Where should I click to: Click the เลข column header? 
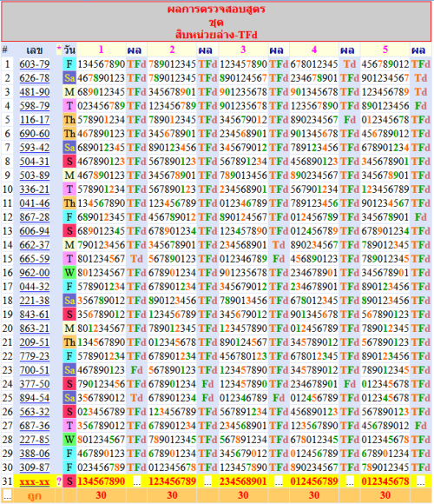pos(35,50)
